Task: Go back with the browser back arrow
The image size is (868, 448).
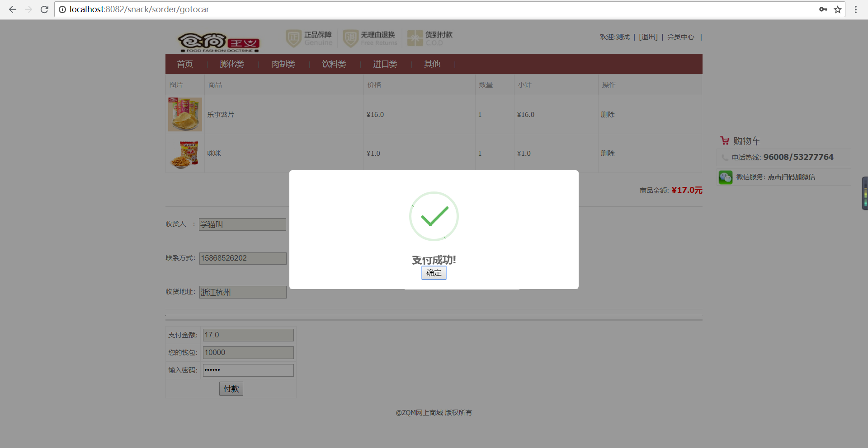Action: click(x=13, y=9)
